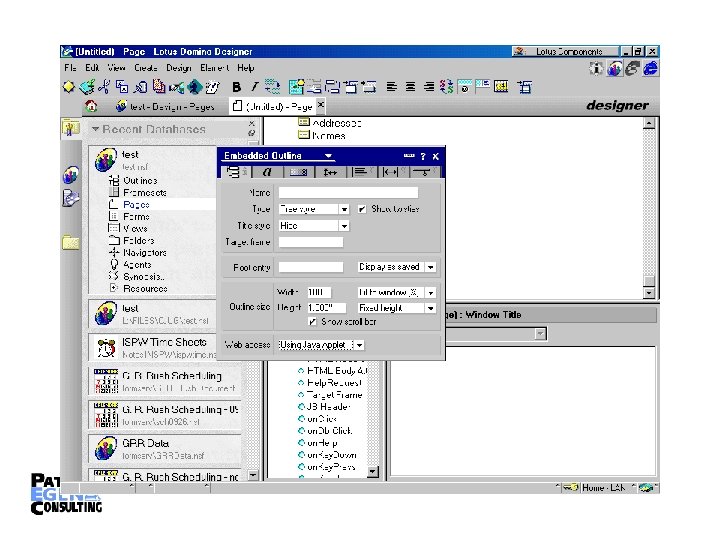
Task: Open the Display as saved dropdown
Action: [430, 267]
